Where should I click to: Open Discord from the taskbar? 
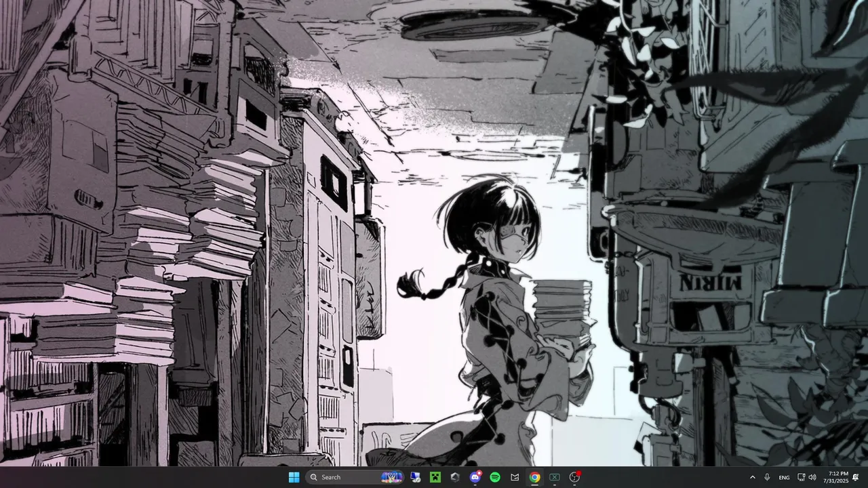click(475, 477)
